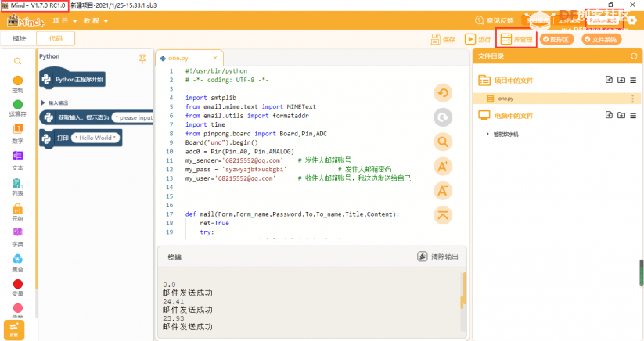The image size is (644, 341).
Task: Close the one.py editor tab
Action: tap(215, 58)
